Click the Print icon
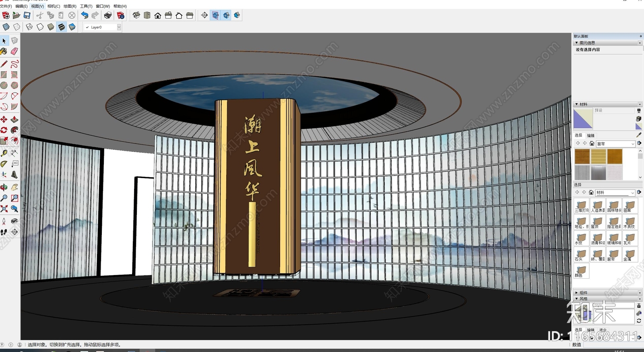 [x=108, y=15]
